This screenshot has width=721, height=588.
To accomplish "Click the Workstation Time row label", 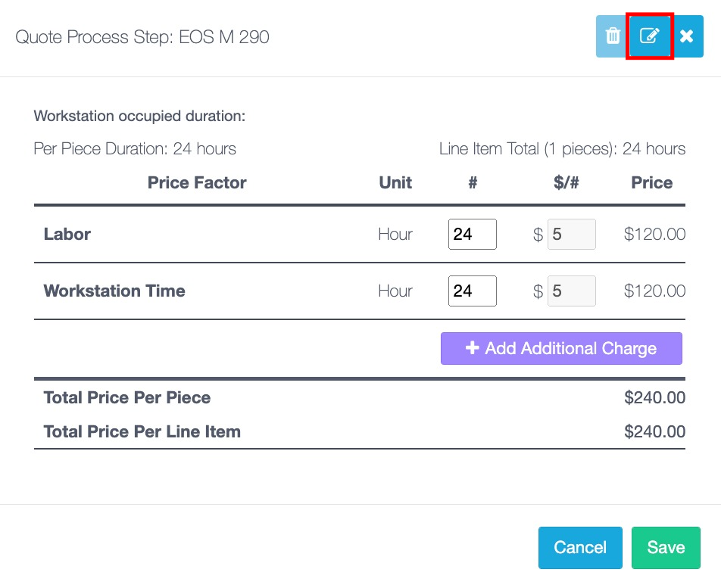I will [114, 291].
